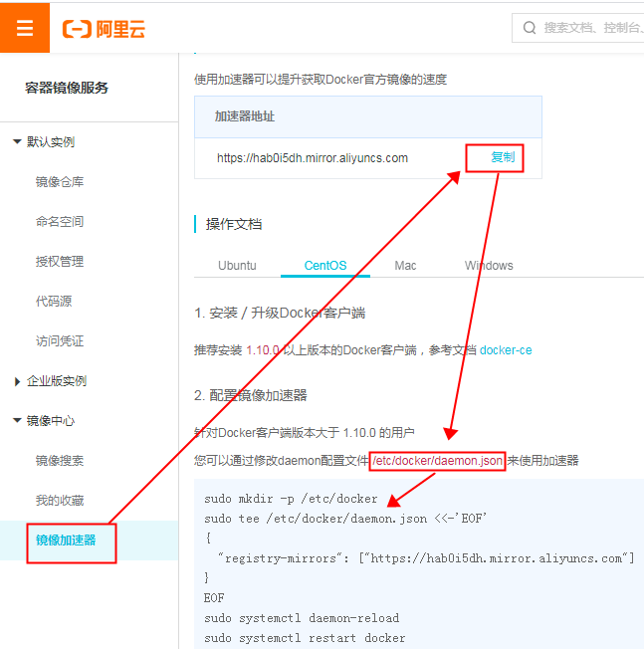Click the Aliyun logo
The image size is (644, 649).
coord(104,29)
